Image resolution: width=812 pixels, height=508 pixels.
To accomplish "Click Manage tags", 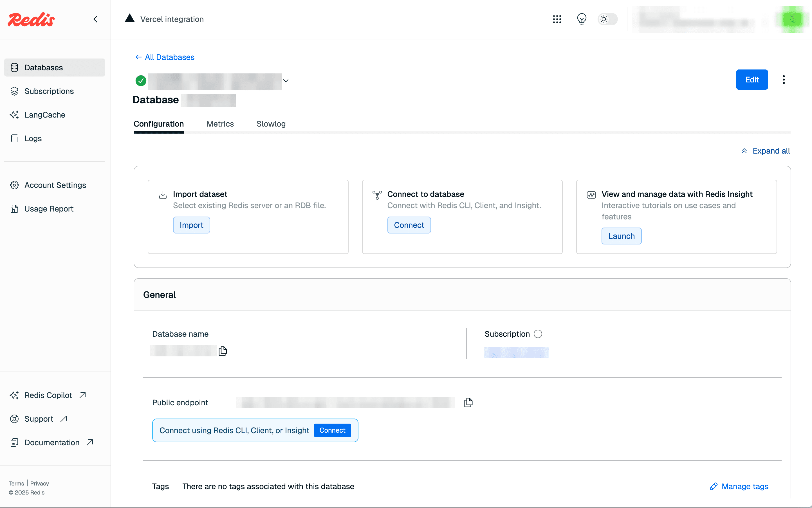I will 745,486.
